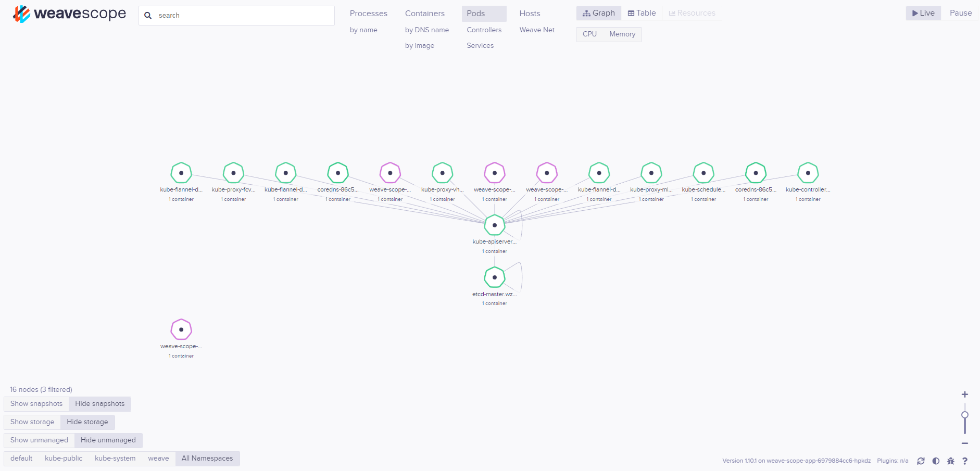The image size is (980, 471).
Task: Click the kube-schedule label text
Action: (x=703, y=190)
